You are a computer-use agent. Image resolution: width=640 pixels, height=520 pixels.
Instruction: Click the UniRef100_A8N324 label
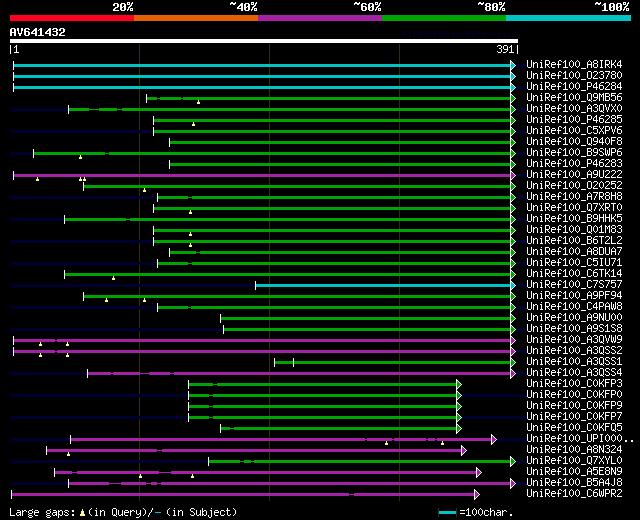click(574, 450)
